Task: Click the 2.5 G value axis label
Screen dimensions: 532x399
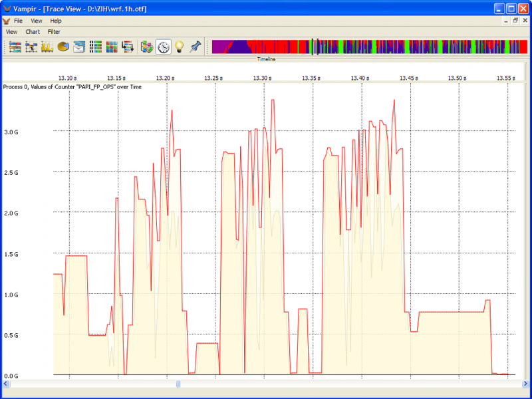Action: 11,173
